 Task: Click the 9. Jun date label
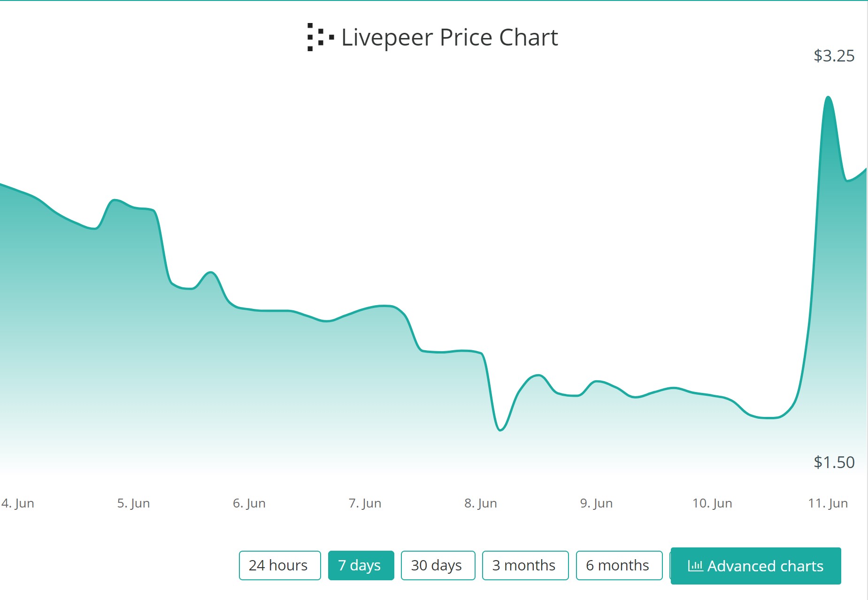[x=596, y=503]
